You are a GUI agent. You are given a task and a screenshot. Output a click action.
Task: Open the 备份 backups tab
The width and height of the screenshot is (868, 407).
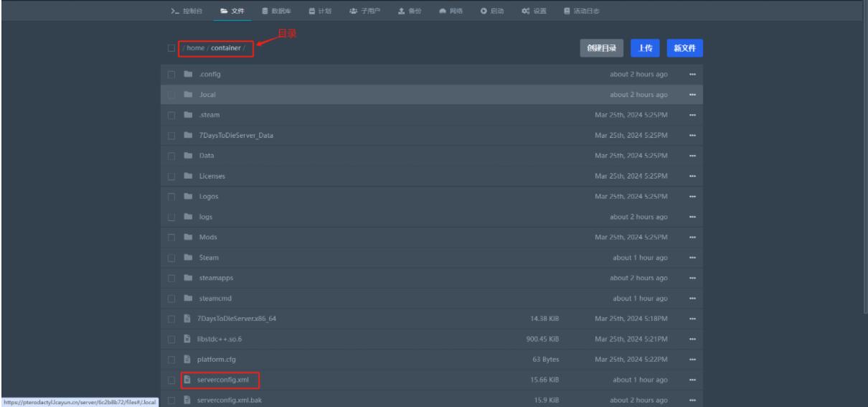(x=411, y=11)
